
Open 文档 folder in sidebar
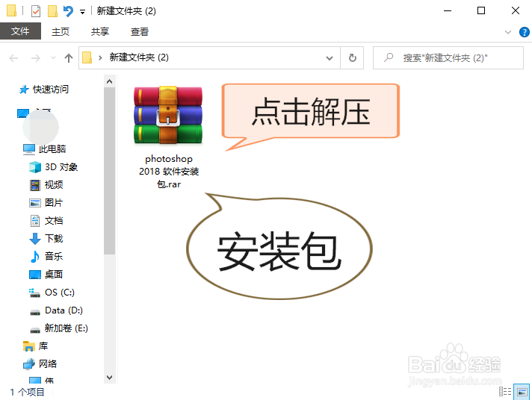54,221
